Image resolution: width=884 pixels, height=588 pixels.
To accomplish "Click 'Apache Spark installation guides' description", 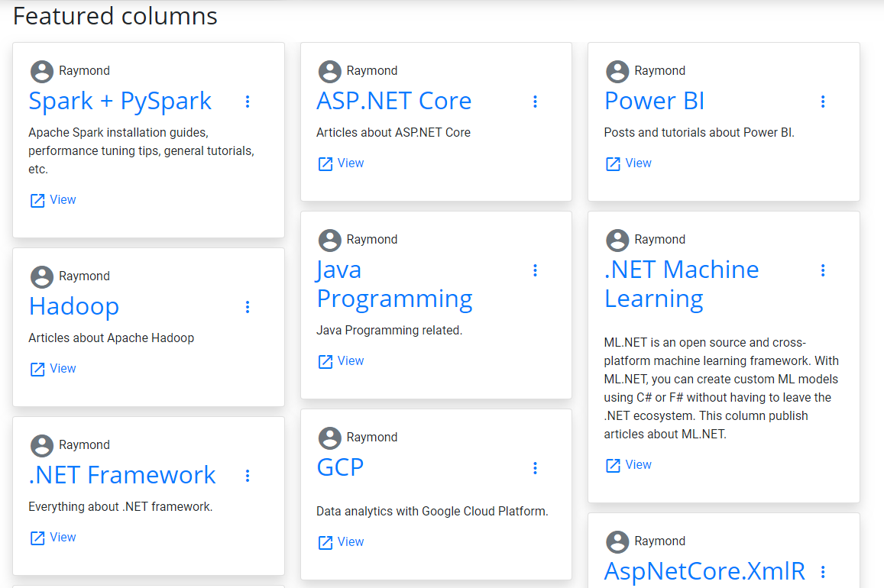I will point(141,151).
